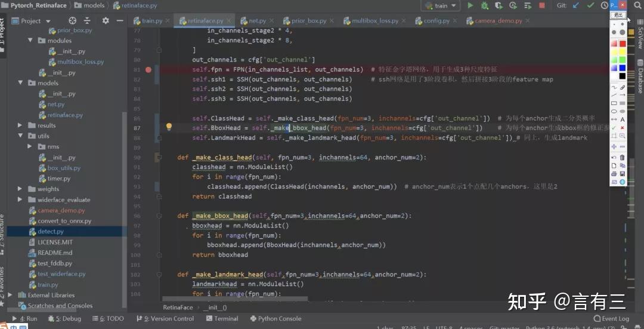Click the intention light bulb on line 87
This screenshot has height=329, width=644.
pos(169,127)
